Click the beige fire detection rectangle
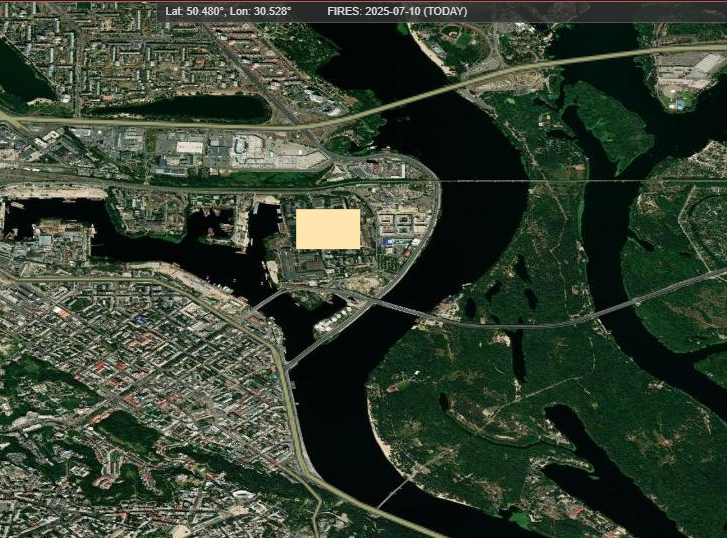 [x=328, y=229]
